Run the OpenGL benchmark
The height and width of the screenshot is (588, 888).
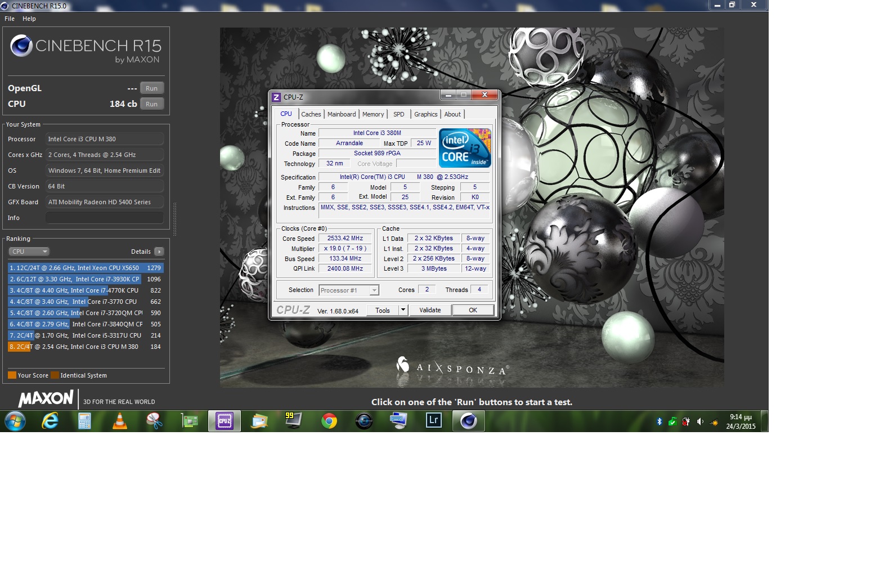coord(152,88)
